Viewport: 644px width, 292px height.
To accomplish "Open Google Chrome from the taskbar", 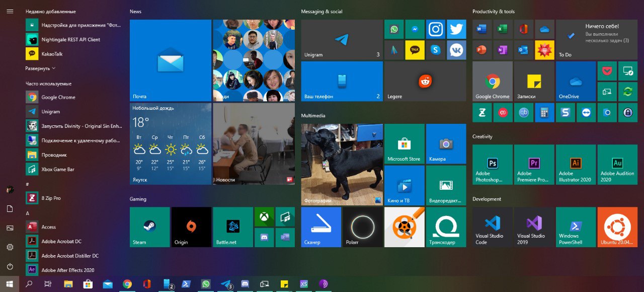I will click(127, 284).
